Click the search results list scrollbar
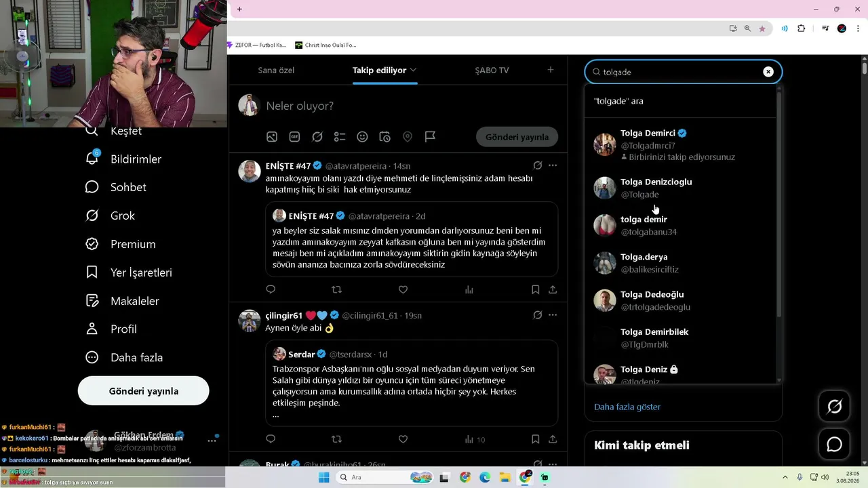 (779, 205)
